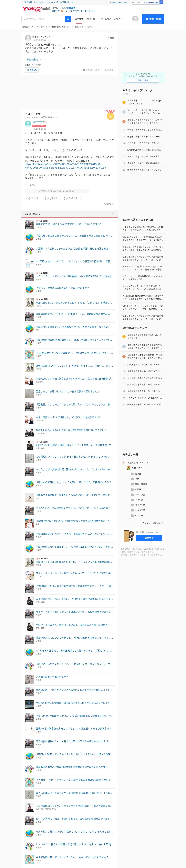Open カテゴリ一覧を見る chevron link
186x868 pixels.
coord(153,523)
